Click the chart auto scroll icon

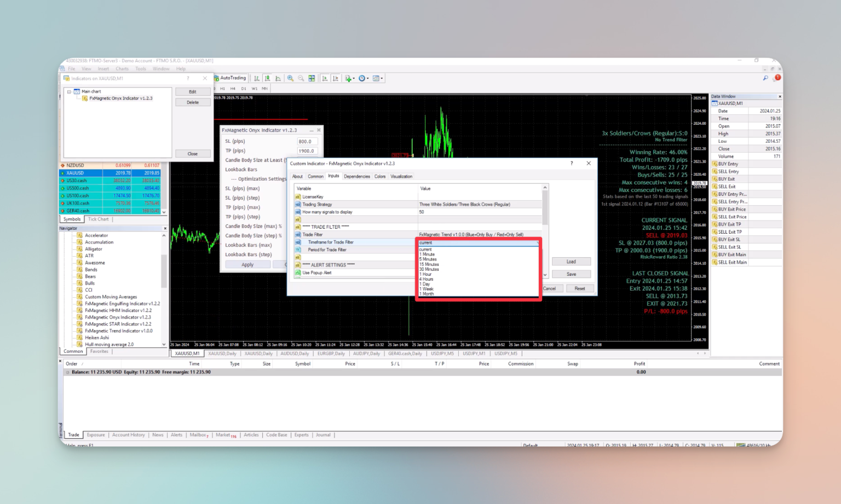(325, 78)
